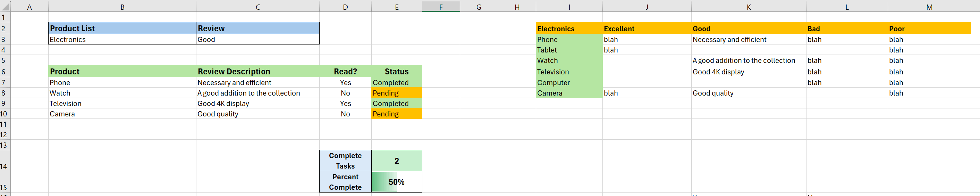
Task: Click the Poor header cell
Action: pyautogui.click(x=929, y=28)
